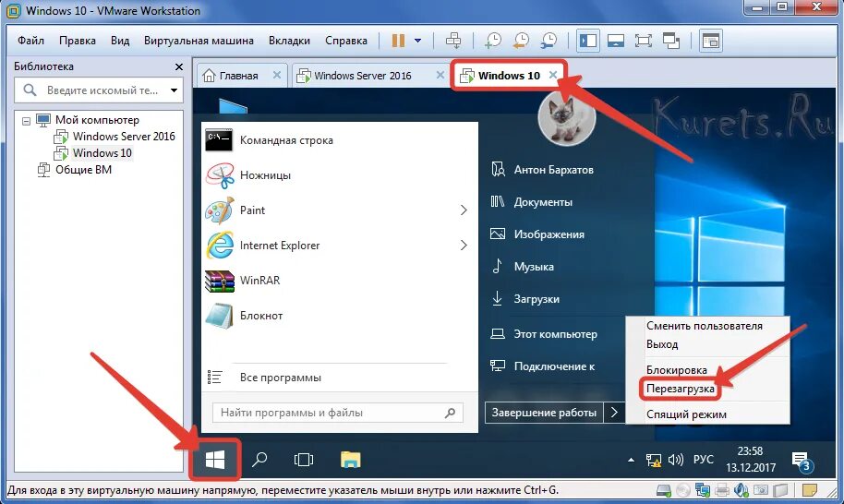
Task: Choose Блокировка in power menu
Action: tap(677, 370)
